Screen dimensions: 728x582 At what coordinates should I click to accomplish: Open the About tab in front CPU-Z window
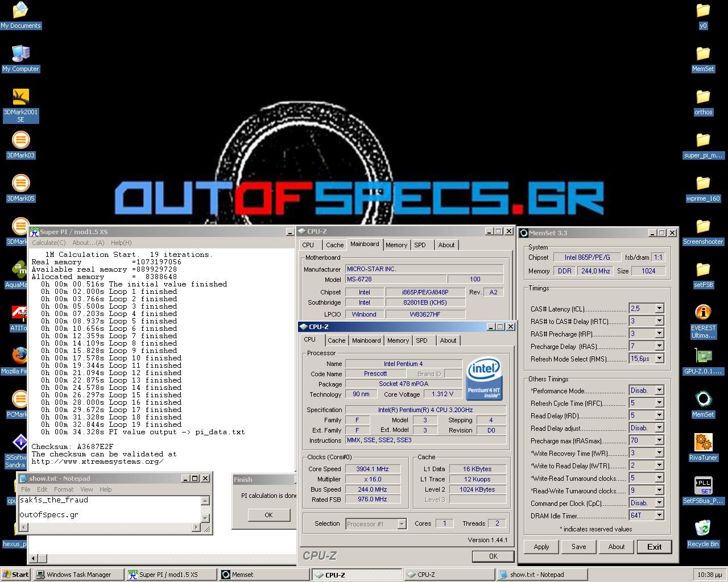pos(448,340)
